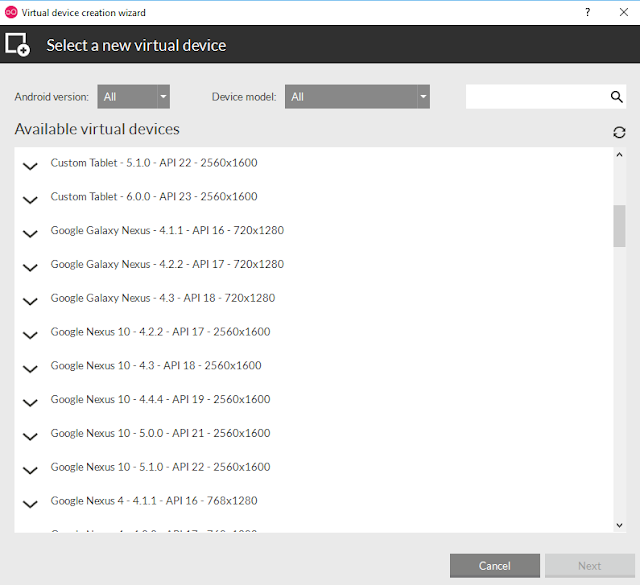Expand Google Nexus 10 4.3 chevron
This screenshot has height=585, width=640.
click(30, 369)
